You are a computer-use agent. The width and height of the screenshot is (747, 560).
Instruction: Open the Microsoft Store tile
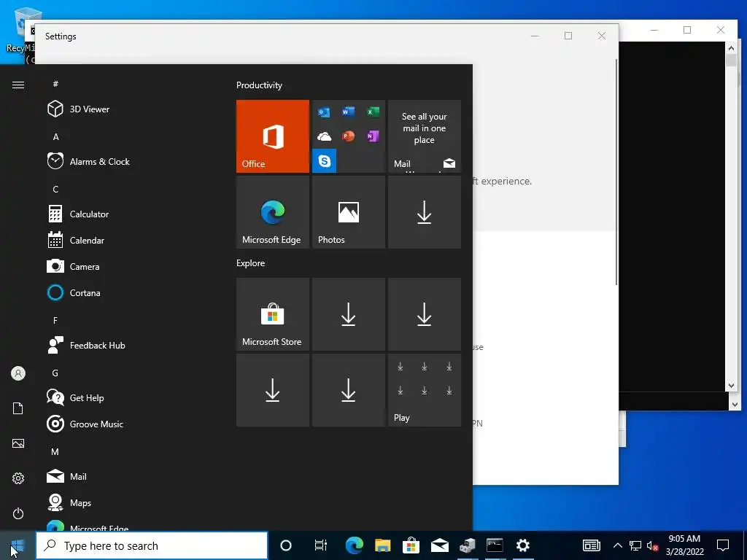coord(273,314)
